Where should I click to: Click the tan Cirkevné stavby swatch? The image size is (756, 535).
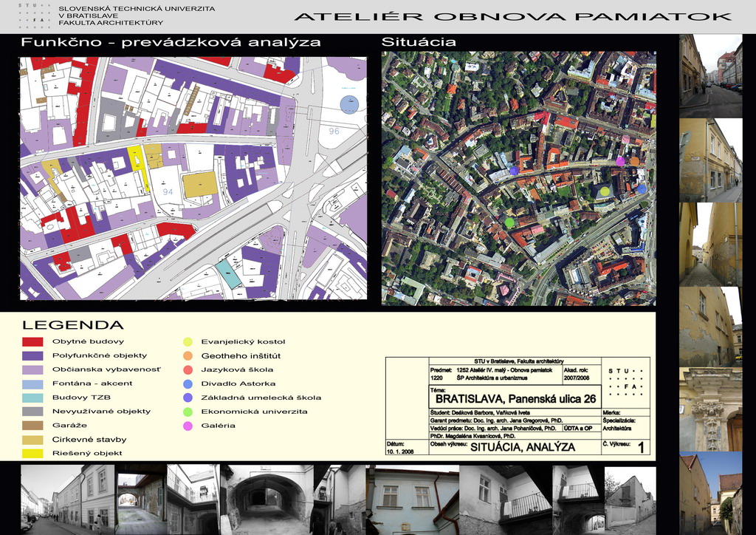pyautogui.click(x=32, y=440)
